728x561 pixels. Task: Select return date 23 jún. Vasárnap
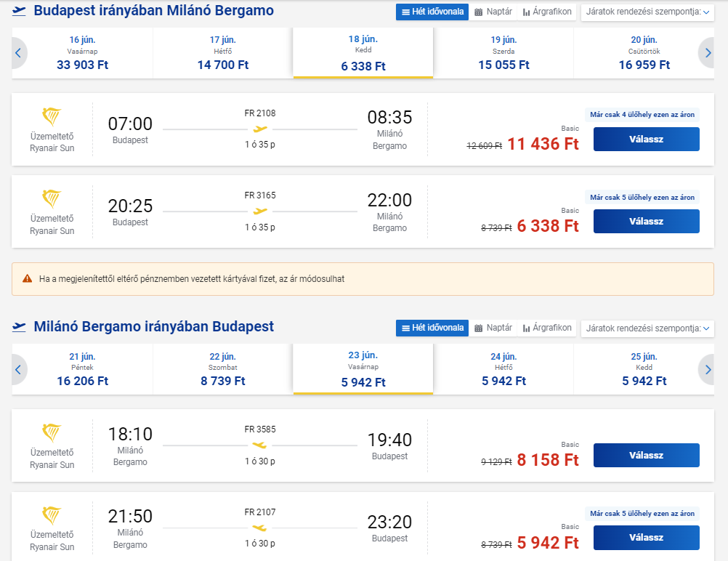click(363, 370)
